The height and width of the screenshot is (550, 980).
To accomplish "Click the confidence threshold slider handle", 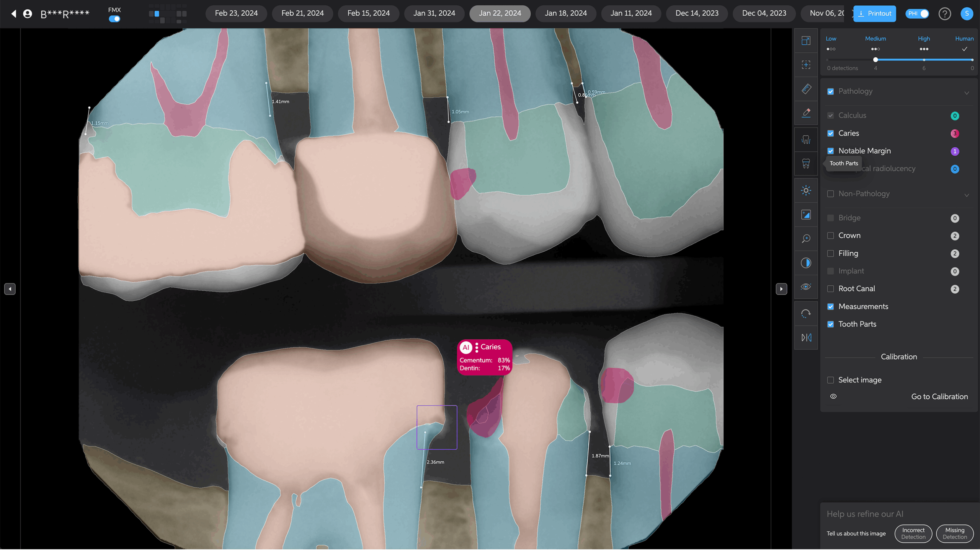I will pyautogui.click(x=875, y=60).
